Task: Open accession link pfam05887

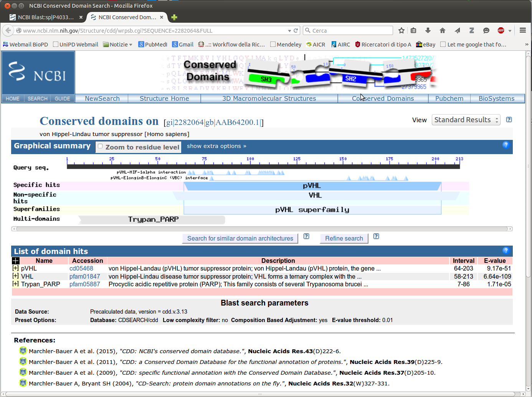Action: click(x=84, y=284)
